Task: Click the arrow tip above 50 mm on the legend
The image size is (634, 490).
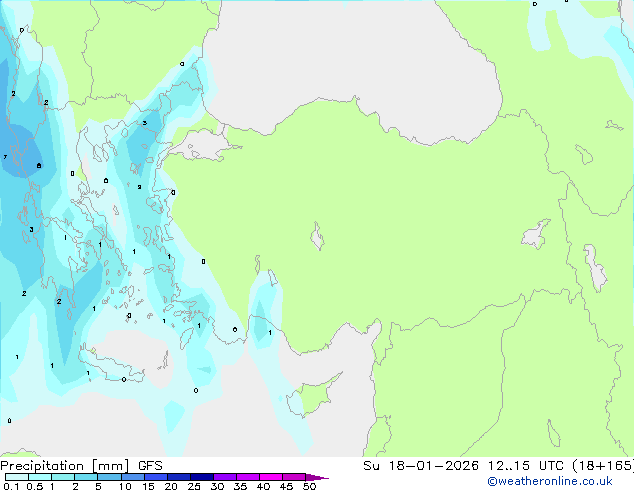Action: click(317, 477)
